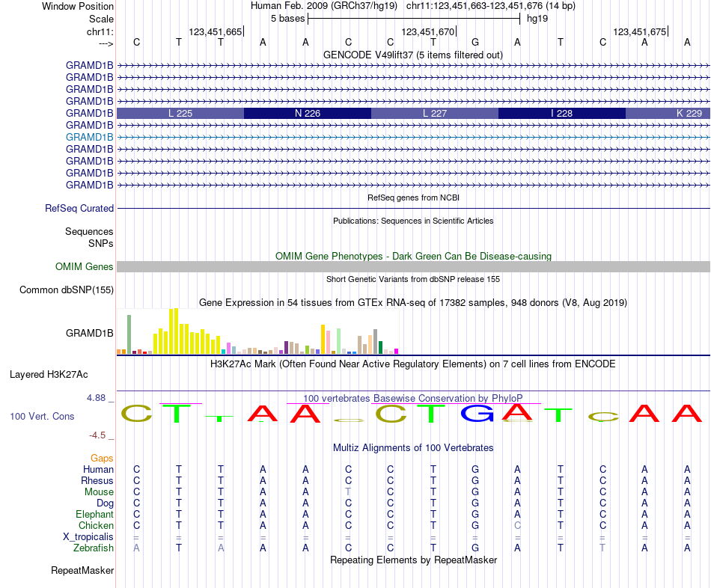This screenshot has width=711, height=588.
Task: Click the Zebrafish species row label
Action: click(x=94, y=548)
